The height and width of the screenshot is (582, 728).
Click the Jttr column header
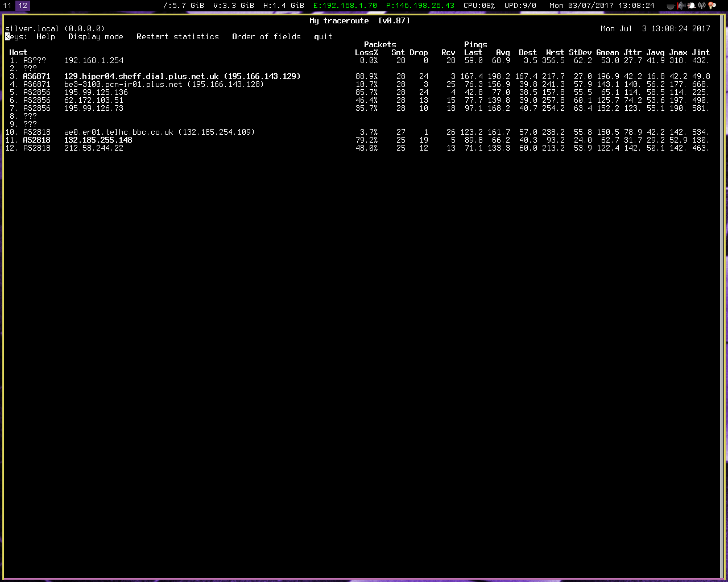[x=632, y=52]
